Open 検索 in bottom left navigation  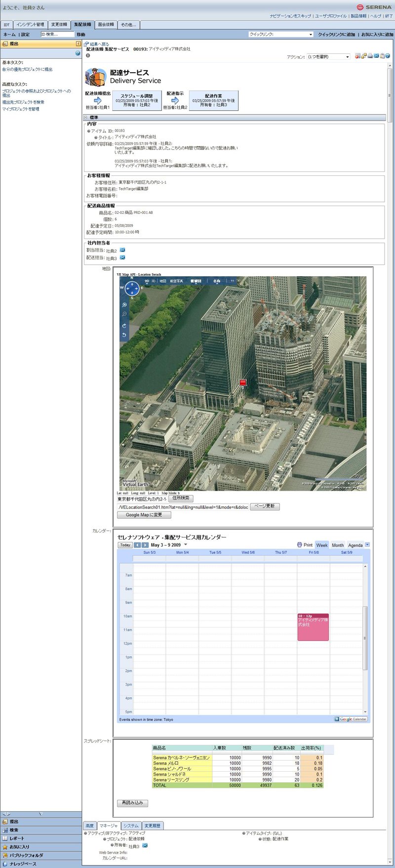click(x=40, y=830)
